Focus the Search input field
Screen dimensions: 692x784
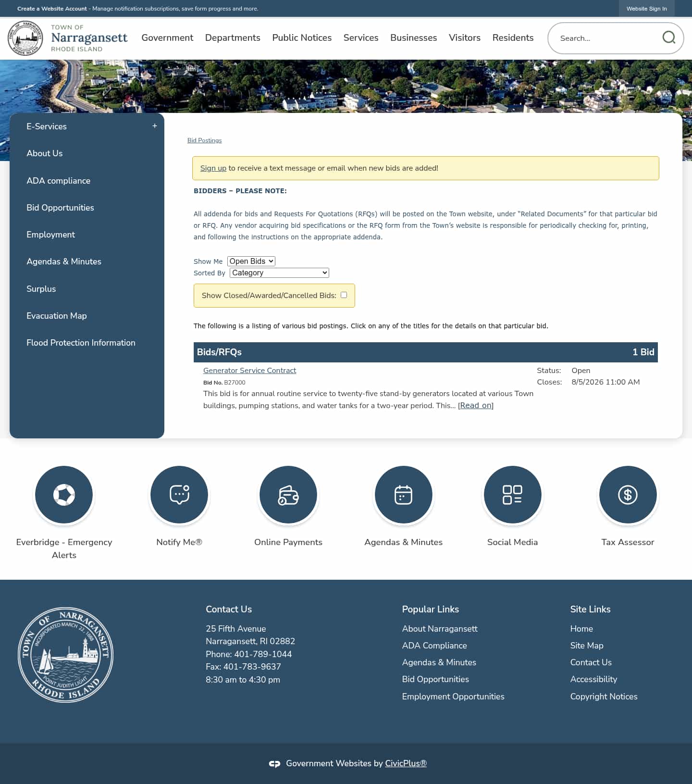click(608, 38)
